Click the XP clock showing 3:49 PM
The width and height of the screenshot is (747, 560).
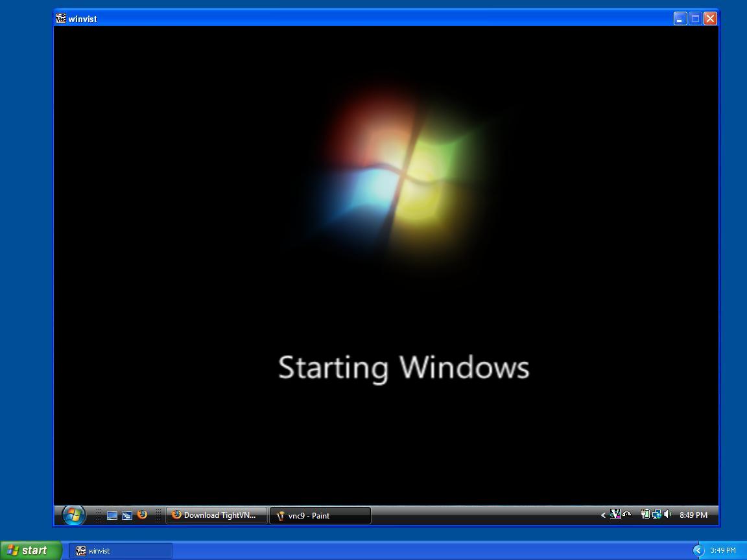click(723, 551)
